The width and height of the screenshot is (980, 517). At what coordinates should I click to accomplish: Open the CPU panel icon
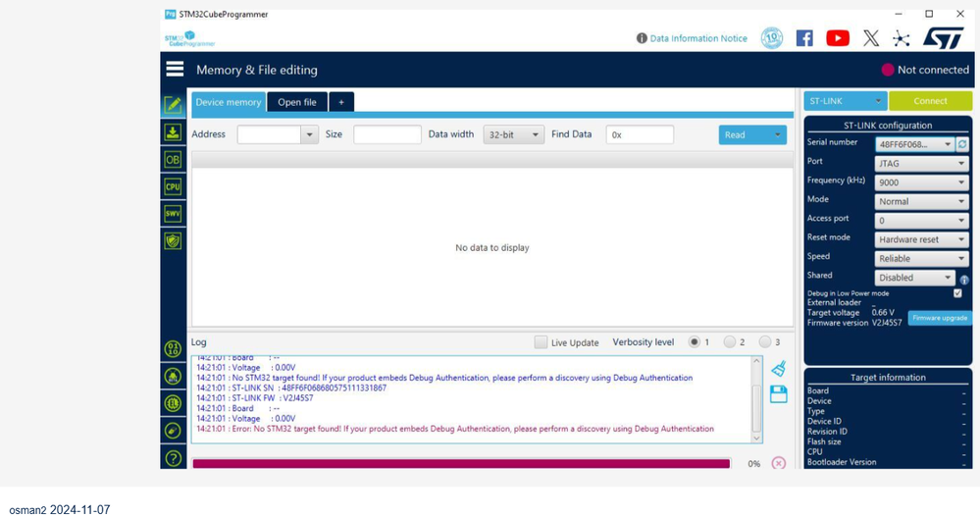[x=173, y=186]
